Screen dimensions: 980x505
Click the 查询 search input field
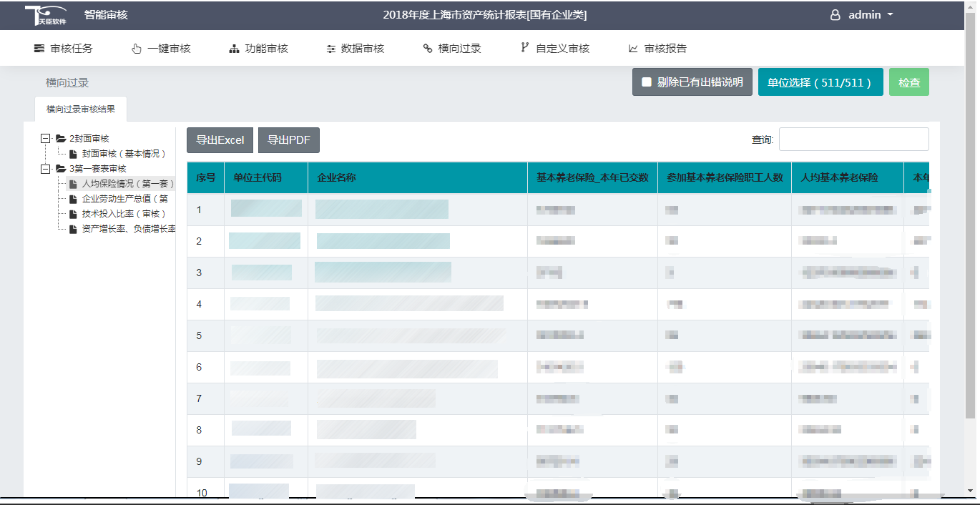pyautogui.click(x=853, y=139)
